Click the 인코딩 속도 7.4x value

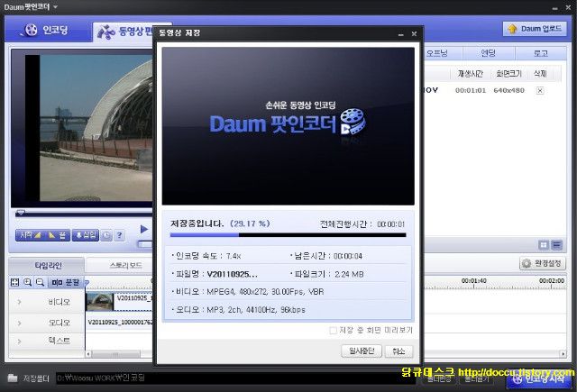tap(234, 256)
